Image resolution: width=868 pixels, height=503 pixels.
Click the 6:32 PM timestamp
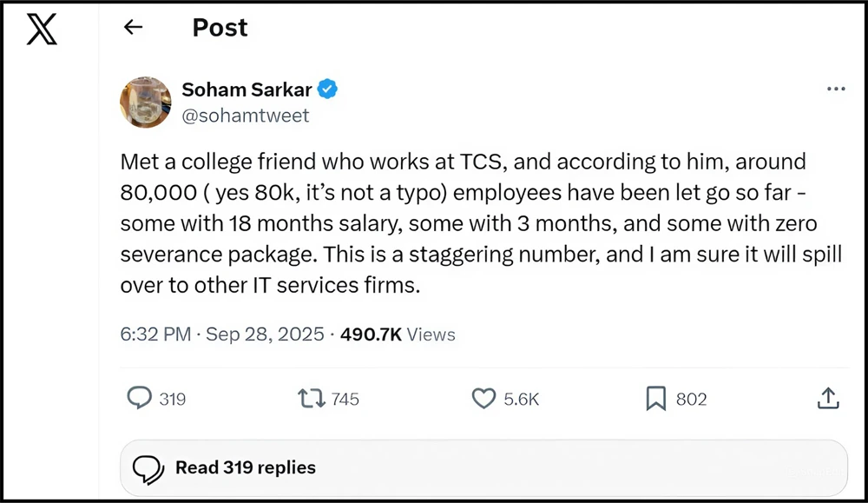(x=155, y=334)
